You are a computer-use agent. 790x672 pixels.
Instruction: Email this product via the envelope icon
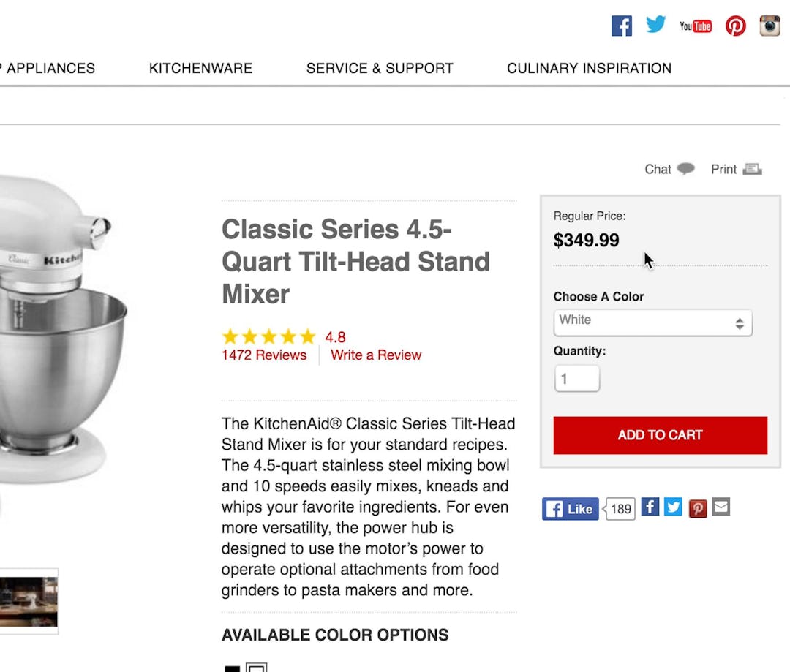721,505
